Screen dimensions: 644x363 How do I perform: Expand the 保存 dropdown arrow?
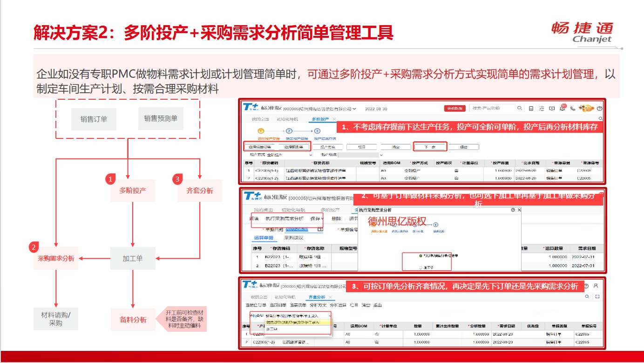(322, 219)
